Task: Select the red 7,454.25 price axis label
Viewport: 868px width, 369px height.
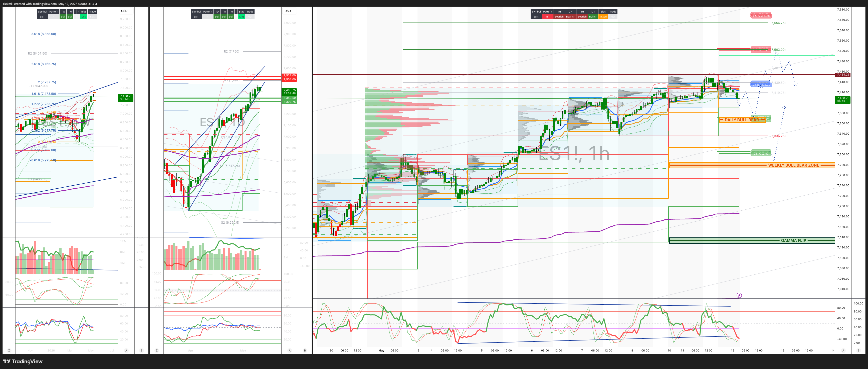Action: [843, 75]
